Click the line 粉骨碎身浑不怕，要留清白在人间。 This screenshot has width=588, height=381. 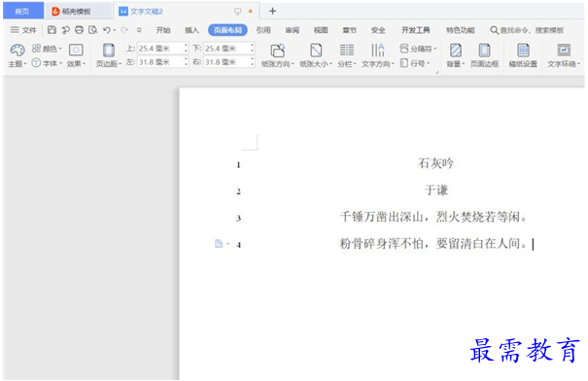tap(433, 244)
